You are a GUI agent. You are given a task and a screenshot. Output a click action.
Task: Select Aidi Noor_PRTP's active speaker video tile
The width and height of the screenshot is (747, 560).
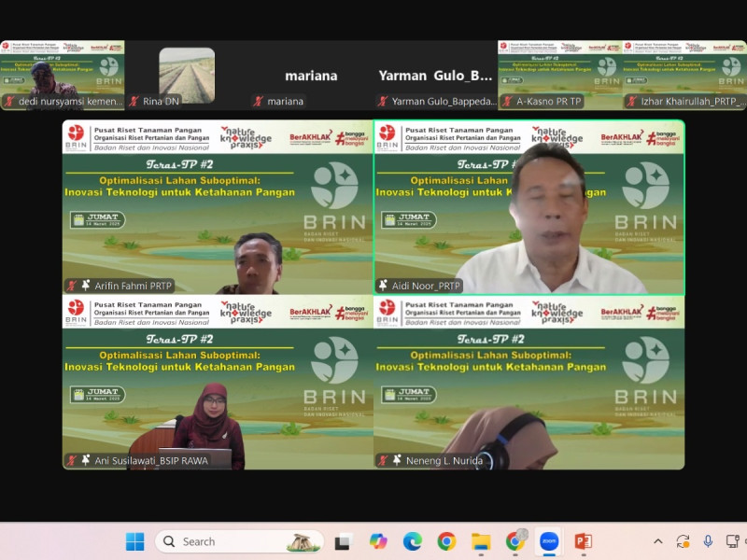coord(529,207)
